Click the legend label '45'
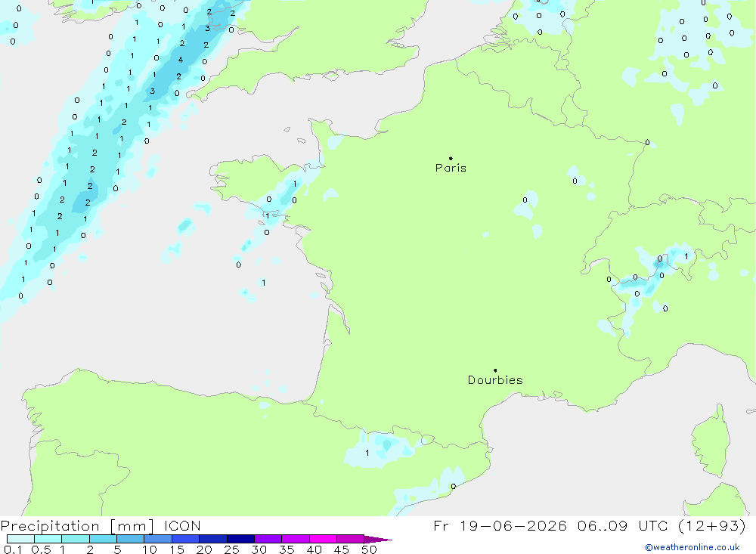Viewport: 756px width, 554px height. [342, 549]
